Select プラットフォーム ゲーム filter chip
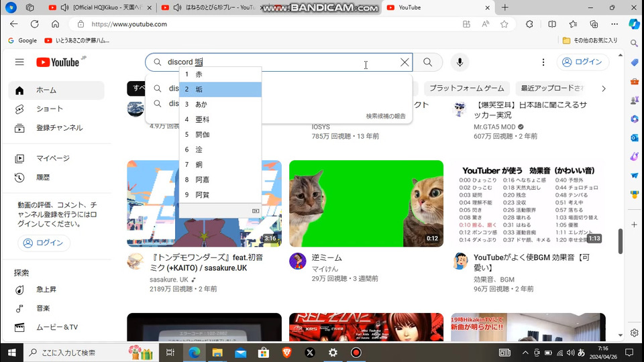 tap(467, 88)
